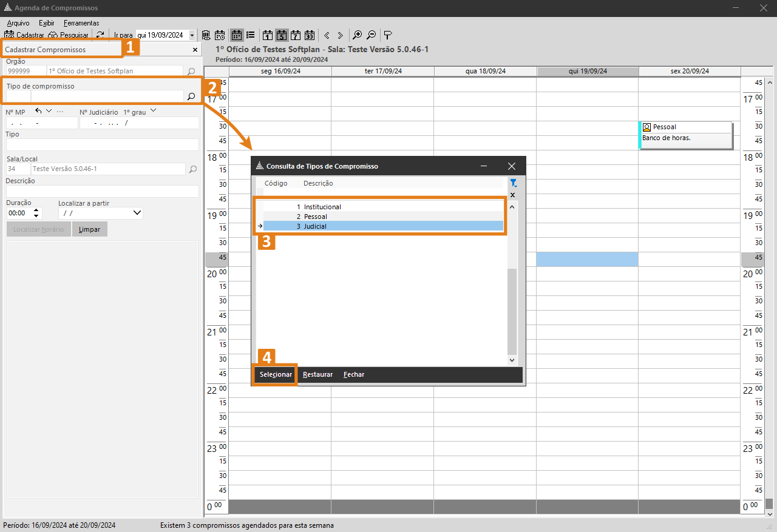Close the Consulta de Tipos de Compromisso dialog

tap(512, 166)
